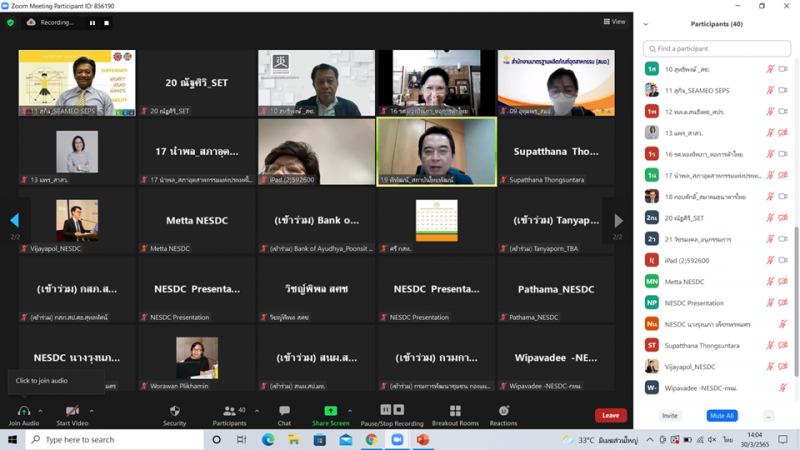
Task: Open Task View from taskbar
Action: pos(241,439)
